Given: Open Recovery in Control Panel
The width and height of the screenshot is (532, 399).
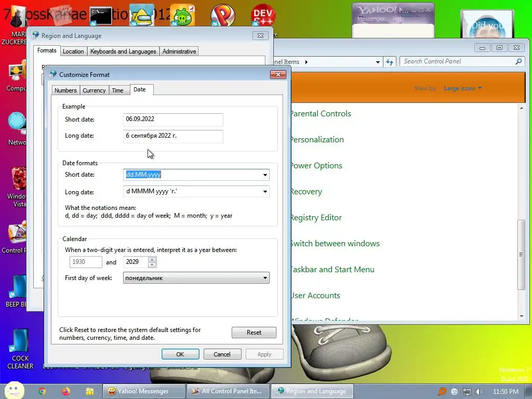Looking at the screenshot, I should [307, 192].
